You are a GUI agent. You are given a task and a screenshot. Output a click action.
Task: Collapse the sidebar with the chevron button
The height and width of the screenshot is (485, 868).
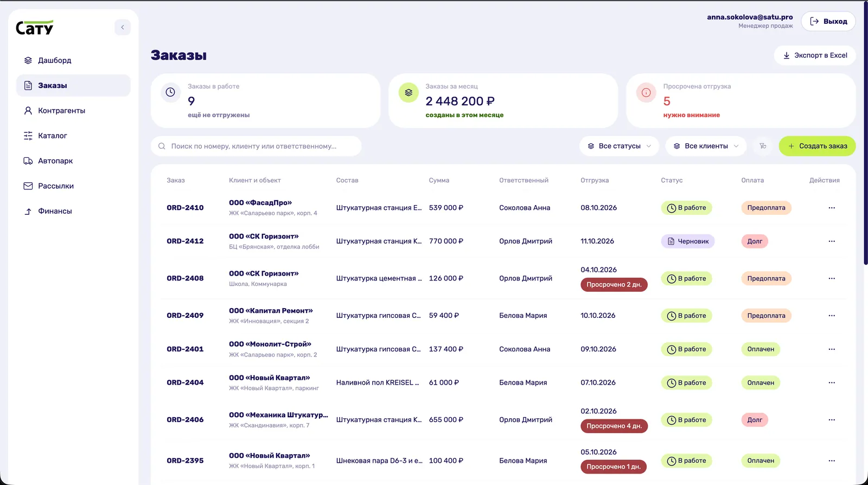click(x=123, y=27)
